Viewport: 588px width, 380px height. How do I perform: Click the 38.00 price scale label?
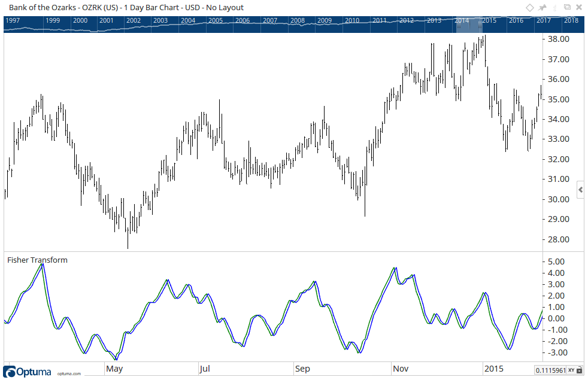(559, 39)
